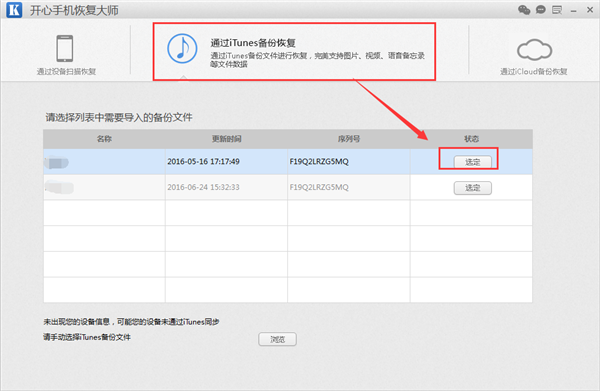Click the 名称 column header
Screen dimensions: 600x391
[x=104, y=139]
